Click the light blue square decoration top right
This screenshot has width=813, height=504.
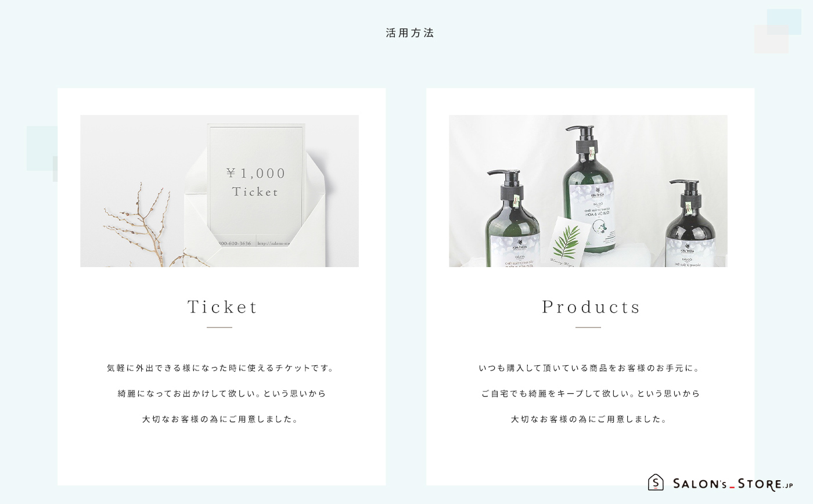[784, 21]
